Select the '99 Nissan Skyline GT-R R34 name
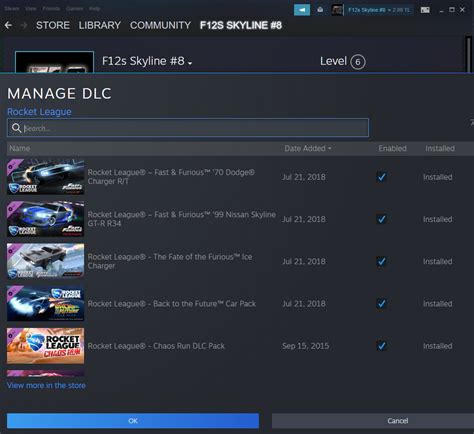This screenshot has width=474, height=434. click(182, 219)
